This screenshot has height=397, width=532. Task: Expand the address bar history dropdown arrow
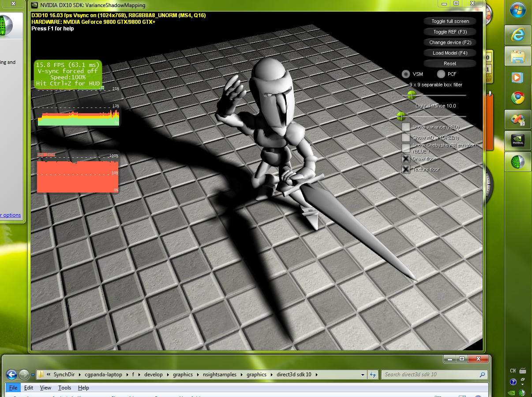(363, 375)
